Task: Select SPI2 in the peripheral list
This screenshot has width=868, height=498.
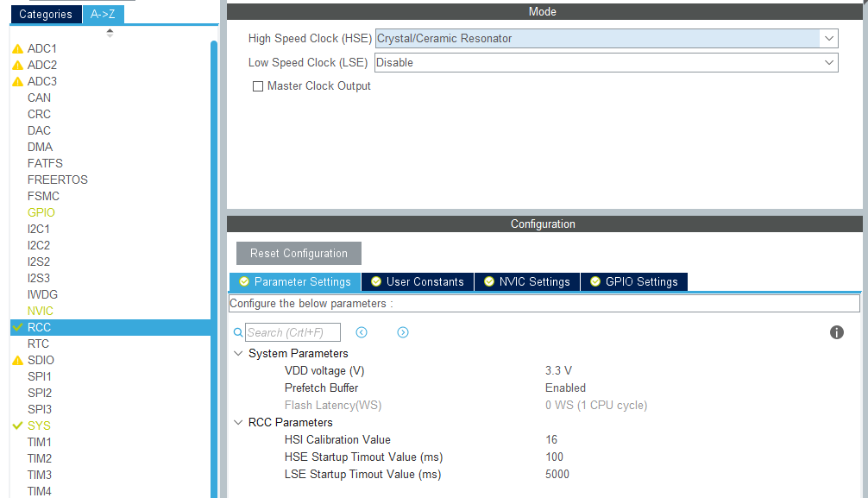Action: click(40, 393)
